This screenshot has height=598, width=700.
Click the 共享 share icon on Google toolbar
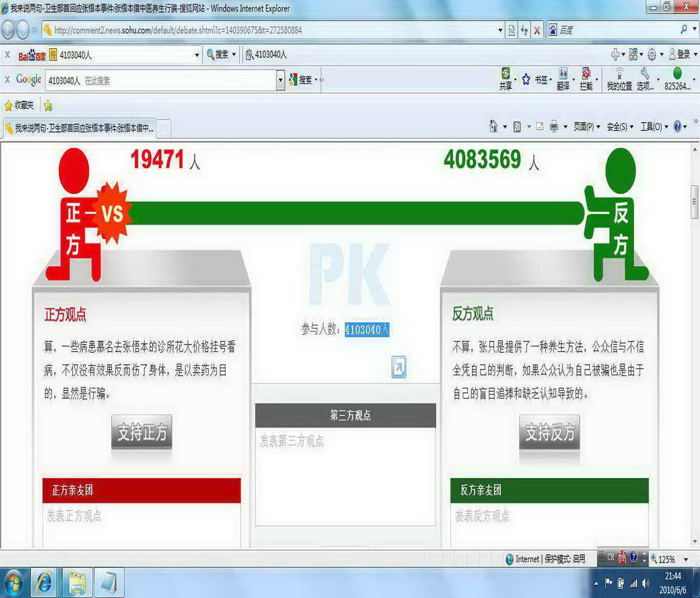pyautogui.click(x=506, y=78)
